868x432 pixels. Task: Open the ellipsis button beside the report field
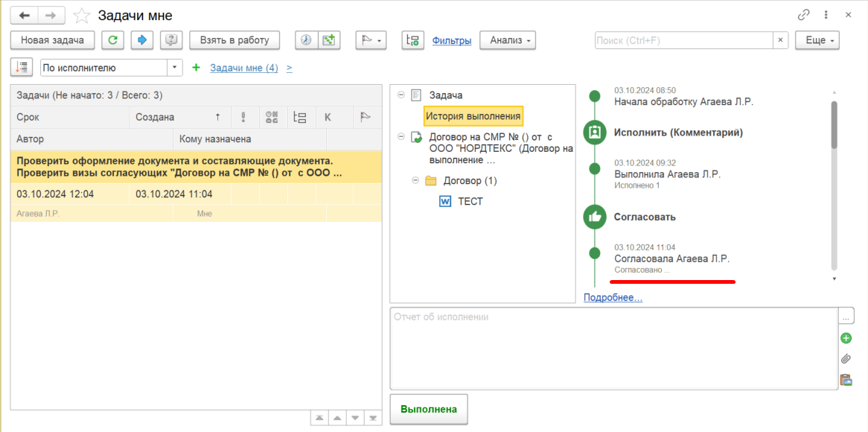point(846,317)
